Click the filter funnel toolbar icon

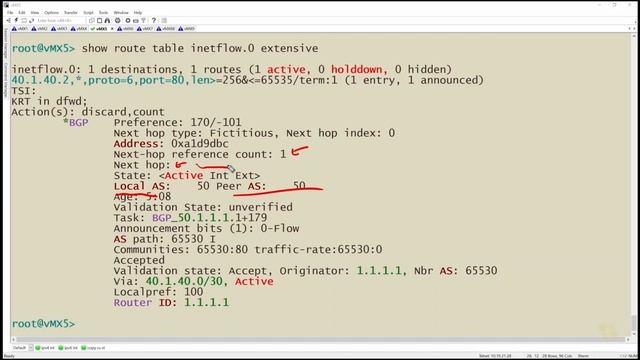144,20
